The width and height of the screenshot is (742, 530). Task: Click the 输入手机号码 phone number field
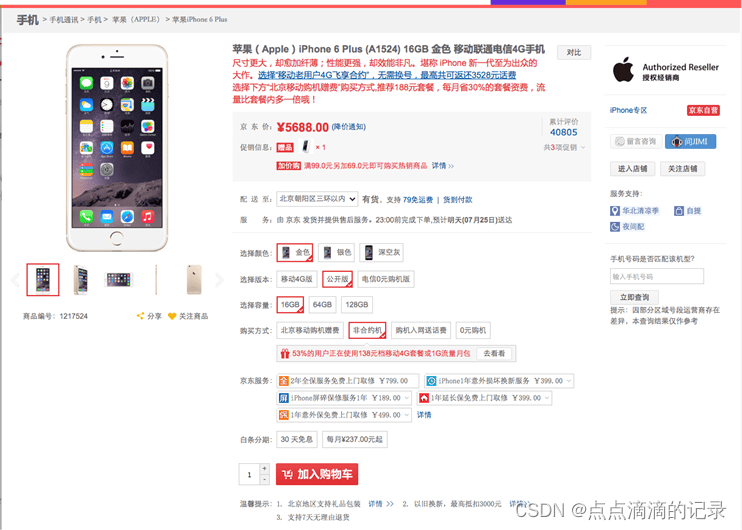coord(657,276)
